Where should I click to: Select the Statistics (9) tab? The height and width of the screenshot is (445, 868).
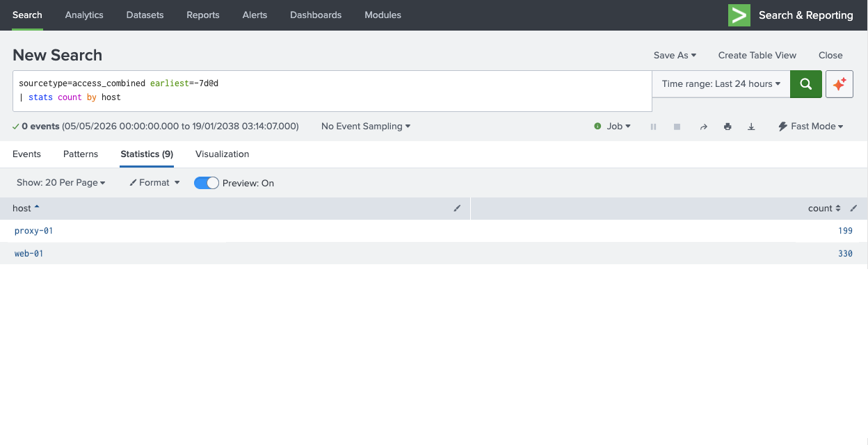pyautogui.click(x=147, y=154)
